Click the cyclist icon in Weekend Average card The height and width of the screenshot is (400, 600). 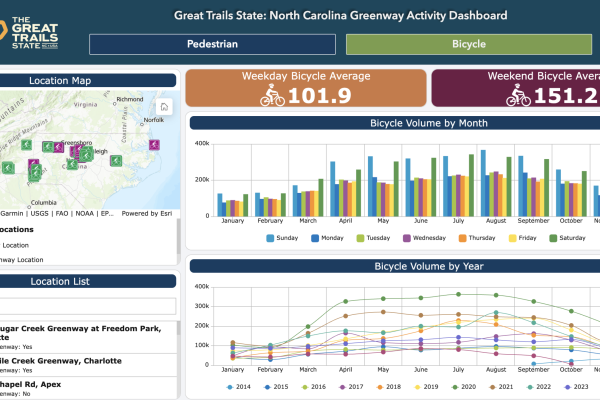click(518, 95)
